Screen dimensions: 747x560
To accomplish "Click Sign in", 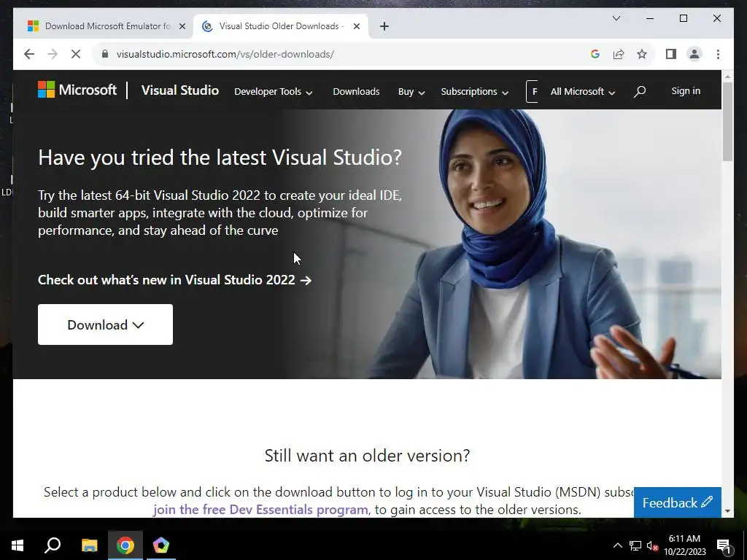I will 686,91.
